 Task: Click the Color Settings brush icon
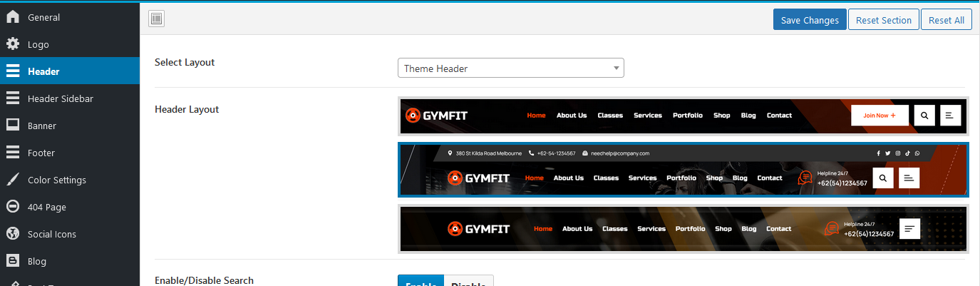13,179
